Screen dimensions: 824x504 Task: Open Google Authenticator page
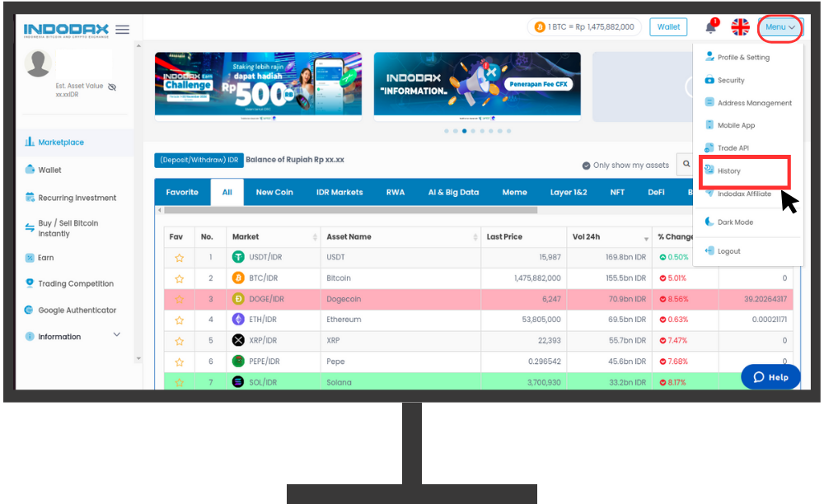tap(70, 310)
